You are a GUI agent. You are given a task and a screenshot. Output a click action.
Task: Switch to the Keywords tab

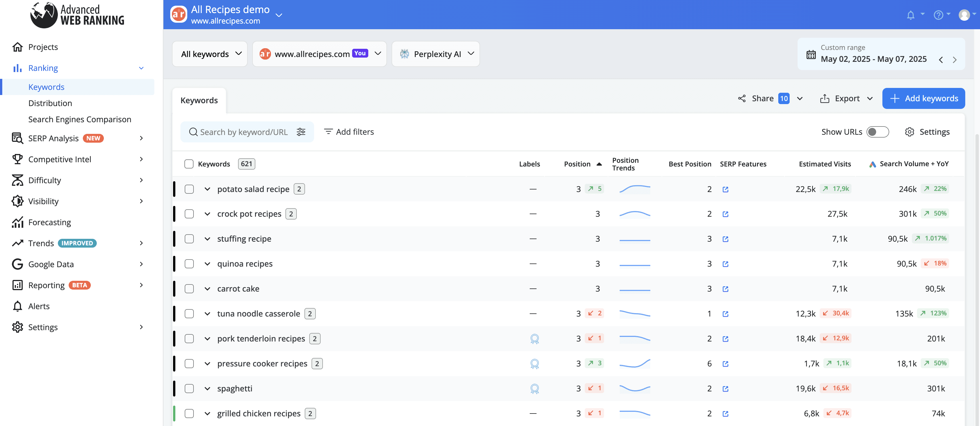(x=199, y=100)
